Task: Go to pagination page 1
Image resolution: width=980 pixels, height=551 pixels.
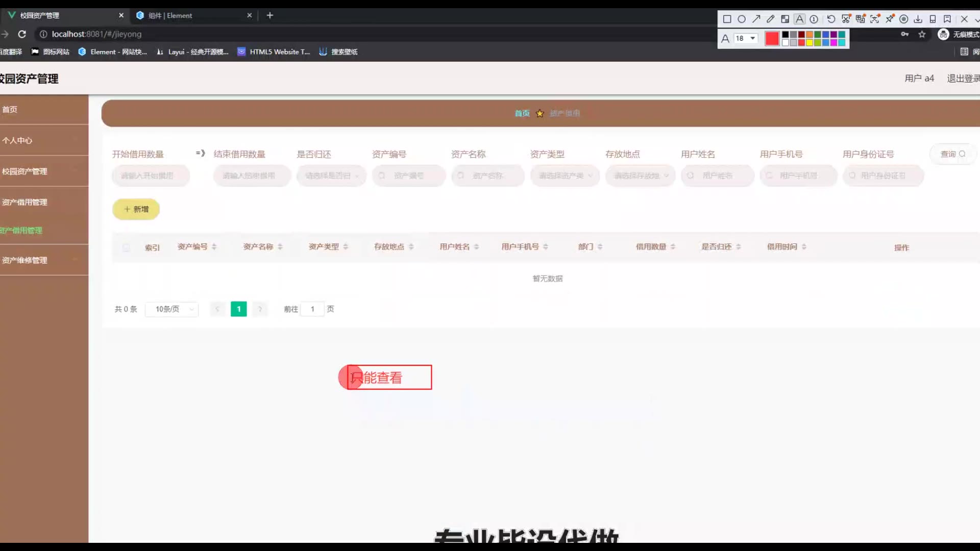Action: (238, 309)
